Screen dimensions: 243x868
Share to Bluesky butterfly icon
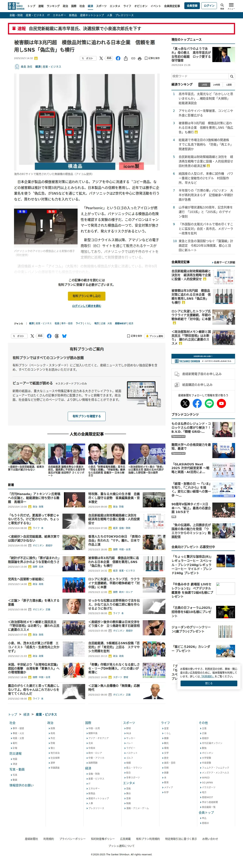pyautogui.click(x=64, y=336)
